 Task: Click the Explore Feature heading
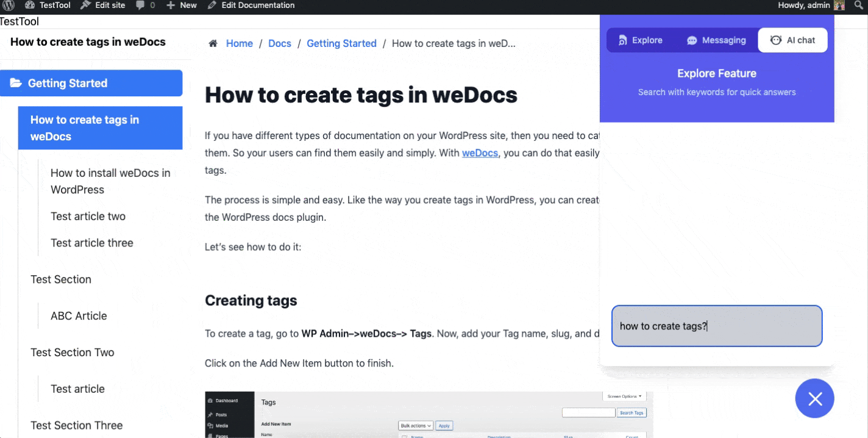tap(717, 73)
